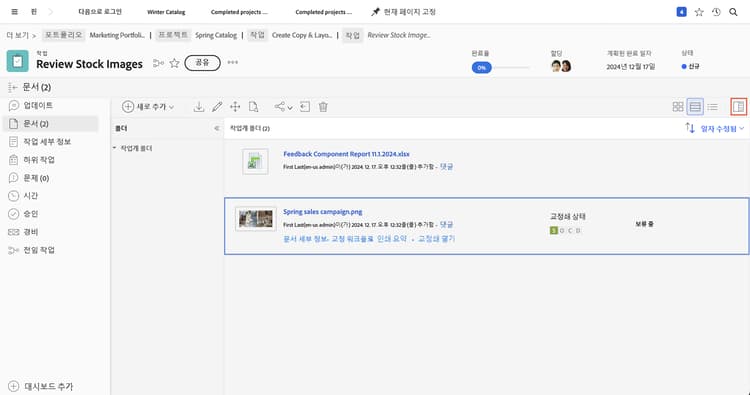The image size is (750, 395).
Task: Open the search magnifier icon
Action: (733, 12)
